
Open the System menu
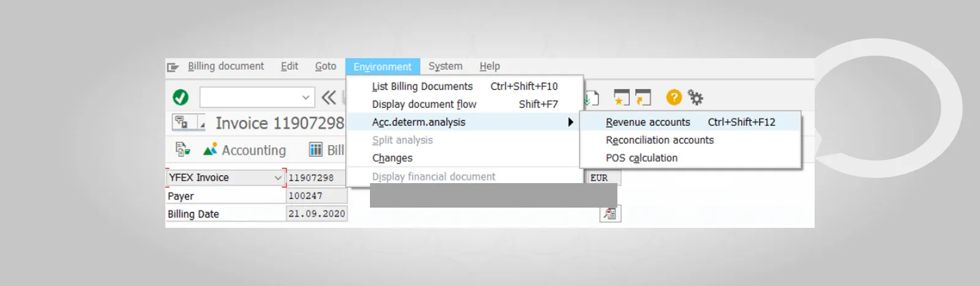point(445,66)
